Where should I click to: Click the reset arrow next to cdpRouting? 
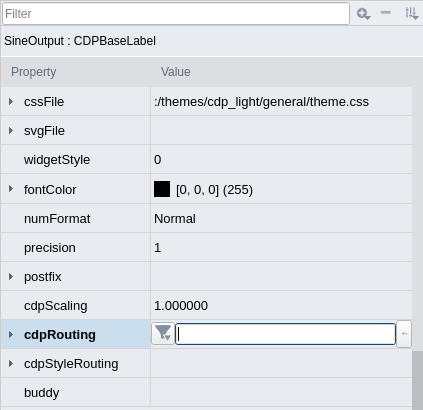[x=404, y=334]
